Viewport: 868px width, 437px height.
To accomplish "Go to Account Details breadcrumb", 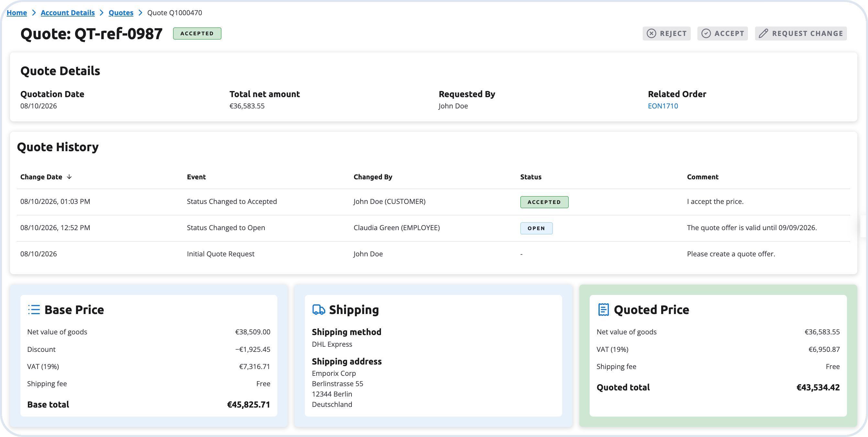I will [x=68, y=13].
